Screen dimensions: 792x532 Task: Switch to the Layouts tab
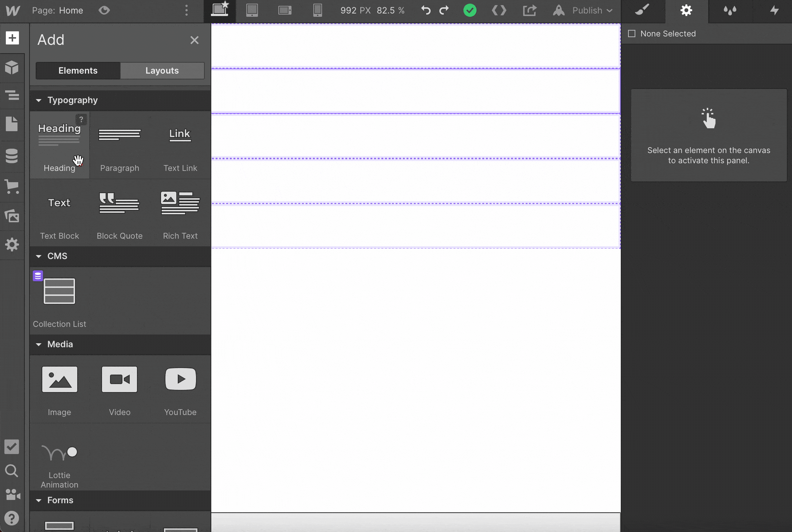click(x=162, y=71)
